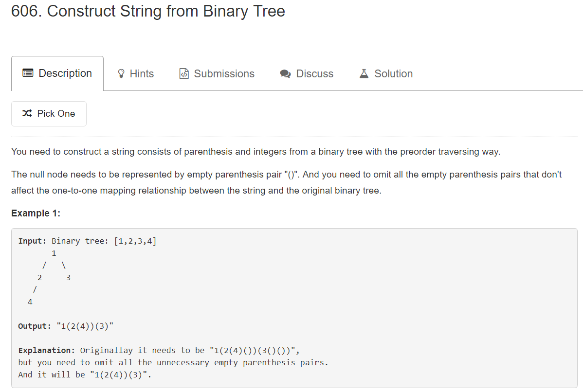Screen dimensions: 583x392
Task: Click the Output line showing "1(2(4))(3)"
Action: [x=66, y=326]
